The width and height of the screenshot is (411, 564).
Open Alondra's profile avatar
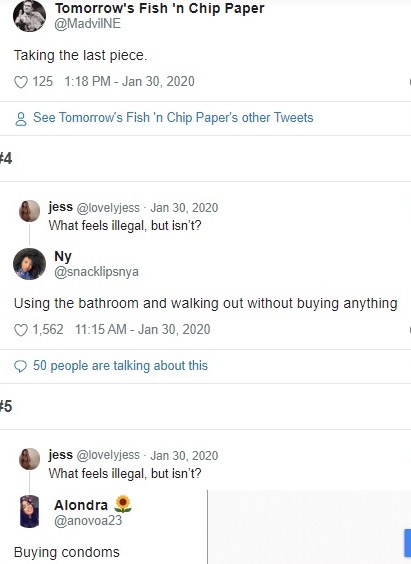click(29, 511)
